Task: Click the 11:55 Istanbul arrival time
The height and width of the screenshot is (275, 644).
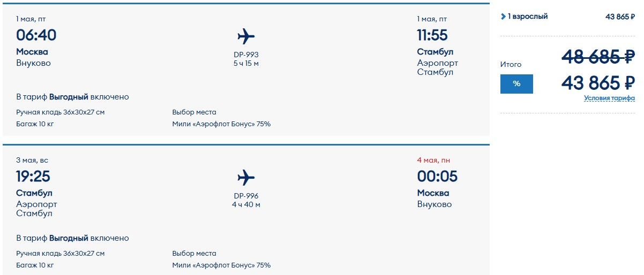Action: tap(432, 35)
